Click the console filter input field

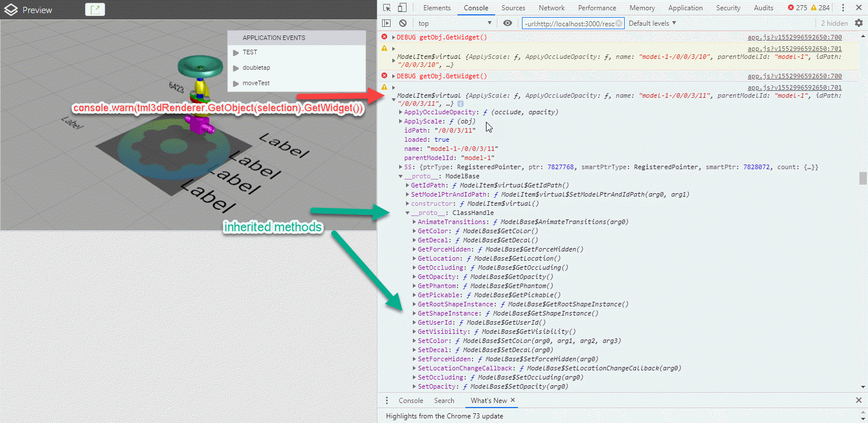pos(573,23)
